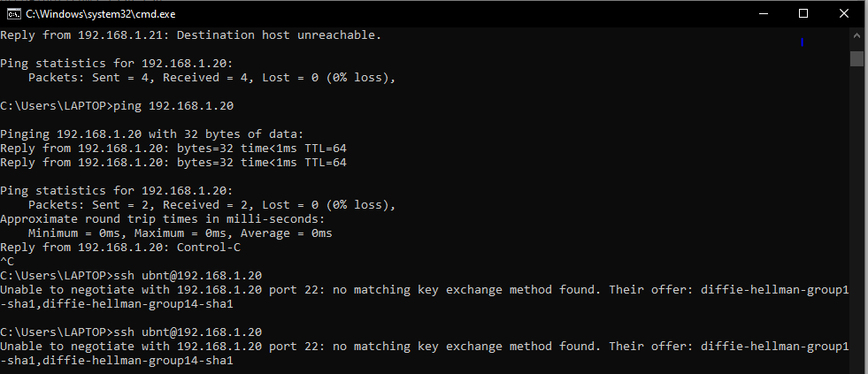868x374 pixels.
Task: Click the "Reply from 192.168.1.20: Control-C" line
Action: pyautogui.click(x=117, y=247)
